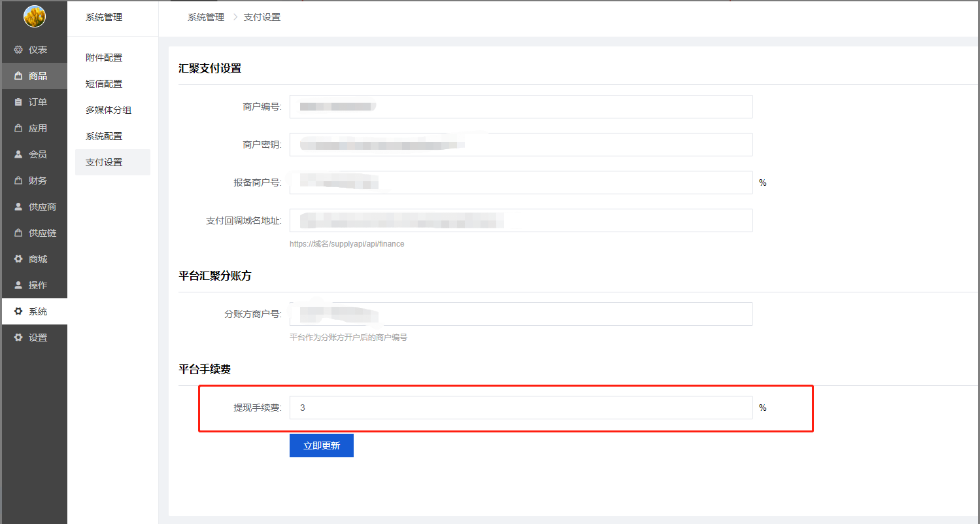Select the 商品 bag icon
The image size is (980, 524).
pos(18,76)
